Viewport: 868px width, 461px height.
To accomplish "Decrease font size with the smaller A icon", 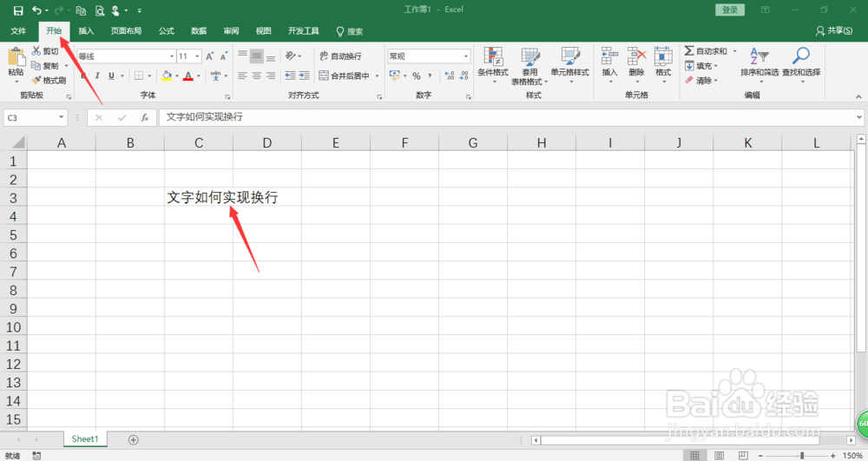I will pos(224,56).
